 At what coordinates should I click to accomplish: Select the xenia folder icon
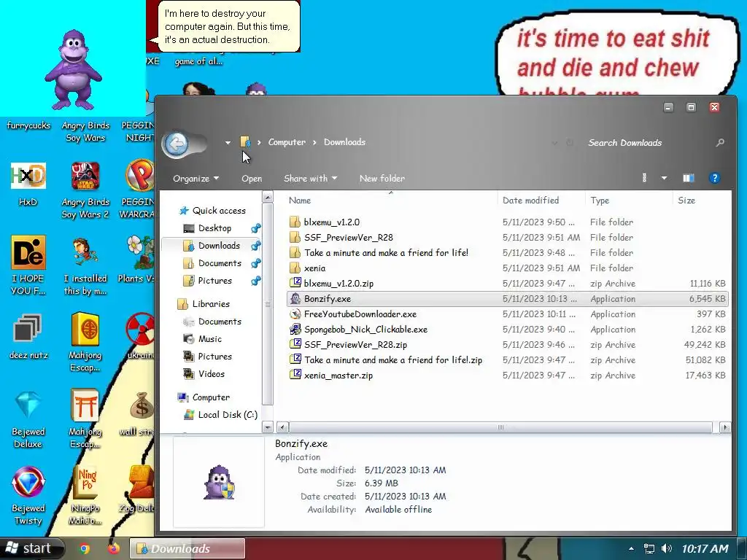click(x=295, y=268)
